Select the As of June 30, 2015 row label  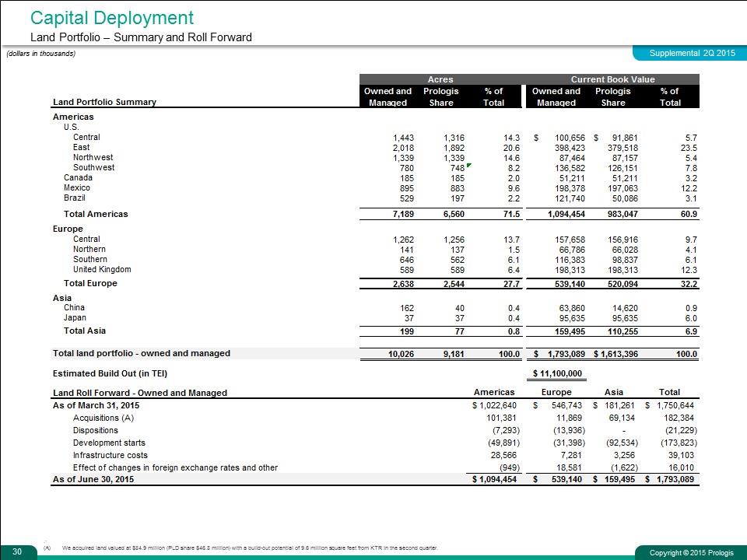[x=93, y=479]
